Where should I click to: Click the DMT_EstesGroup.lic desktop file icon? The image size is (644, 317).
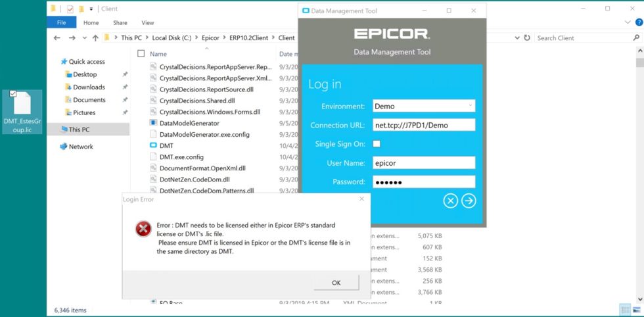click(22, 103)
